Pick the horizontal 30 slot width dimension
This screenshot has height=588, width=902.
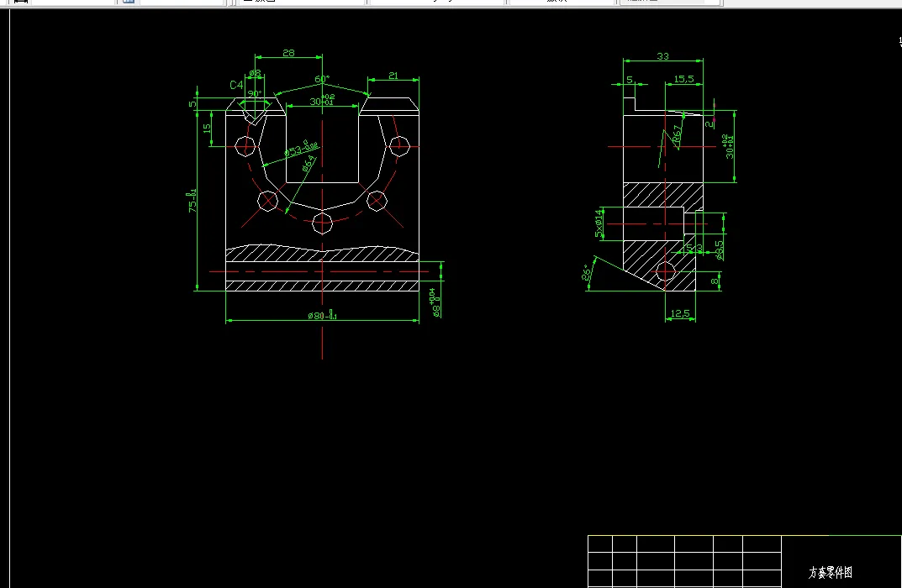tap(322, 101)
